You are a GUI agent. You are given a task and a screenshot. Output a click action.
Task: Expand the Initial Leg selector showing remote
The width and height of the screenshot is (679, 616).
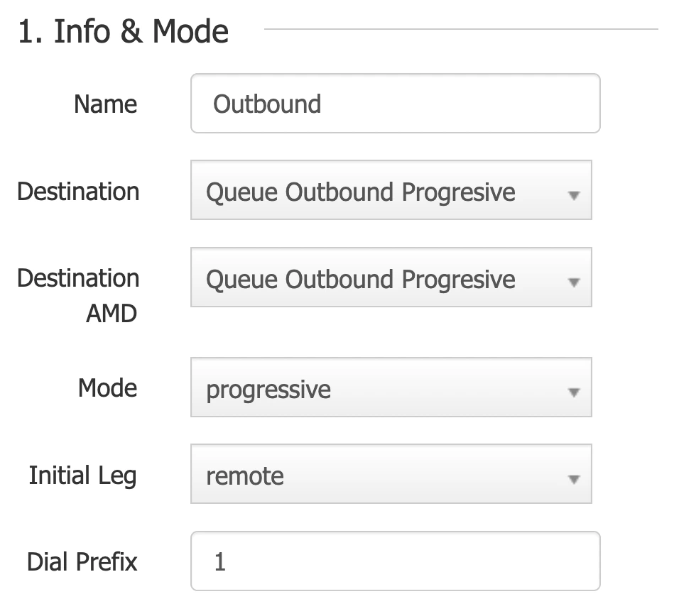pyautogui.click(x=376, y=477)
